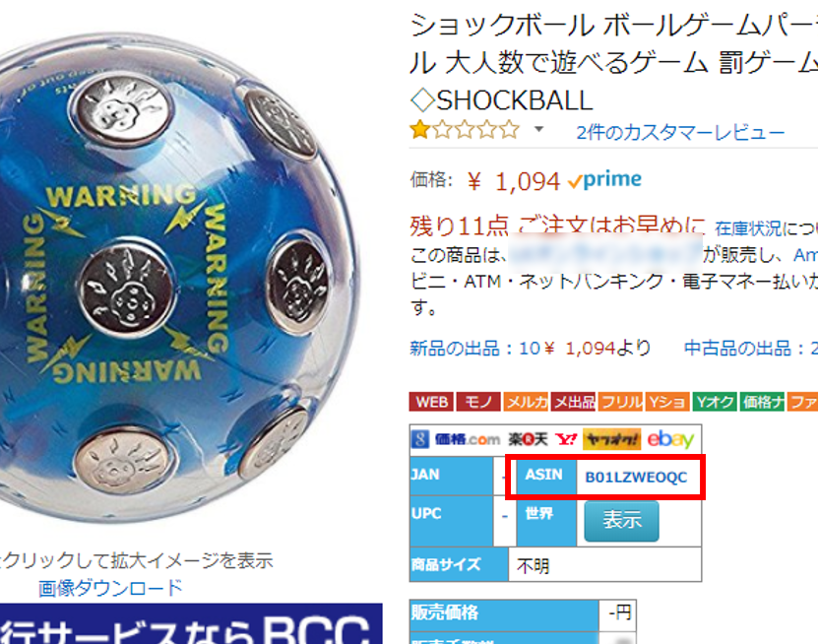Click the ASIN code B01LZWEOQC

636,477
